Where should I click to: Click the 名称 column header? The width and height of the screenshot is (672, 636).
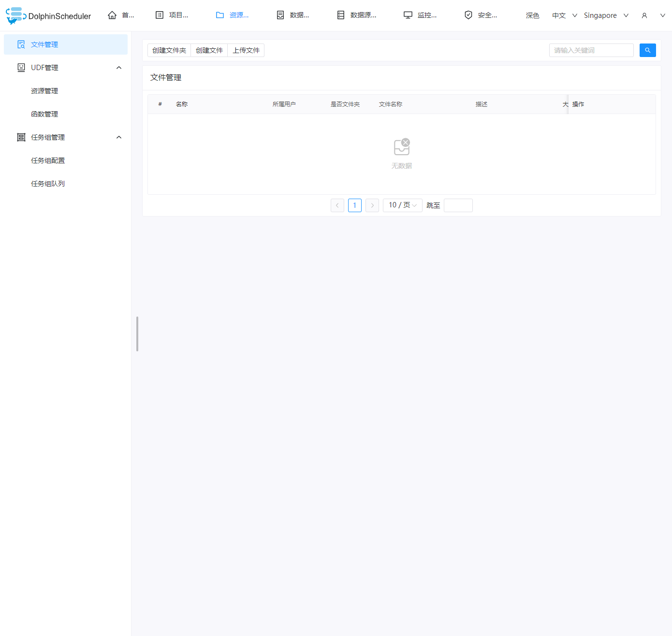tap(182, 104)
